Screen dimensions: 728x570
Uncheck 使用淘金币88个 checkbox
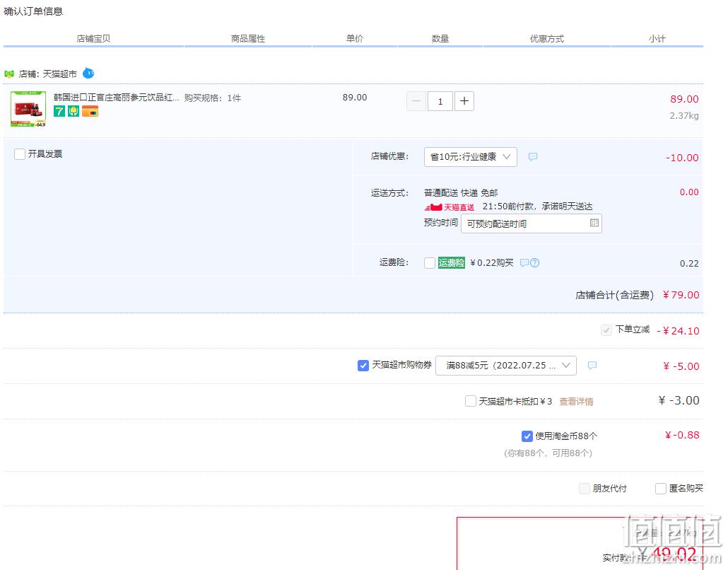pos(527,436)
